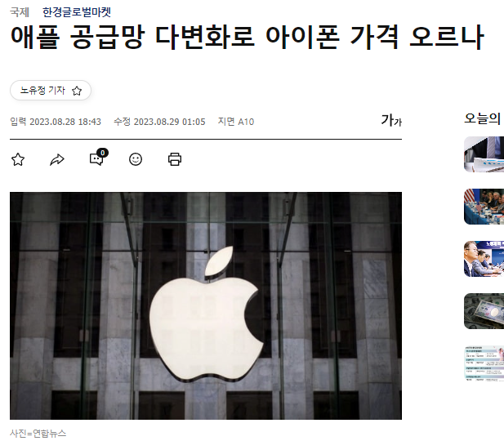Bookmark the article with the star icon
This screenshot has width=504, height=441.
pyautogui.click(x=18, y=159)
